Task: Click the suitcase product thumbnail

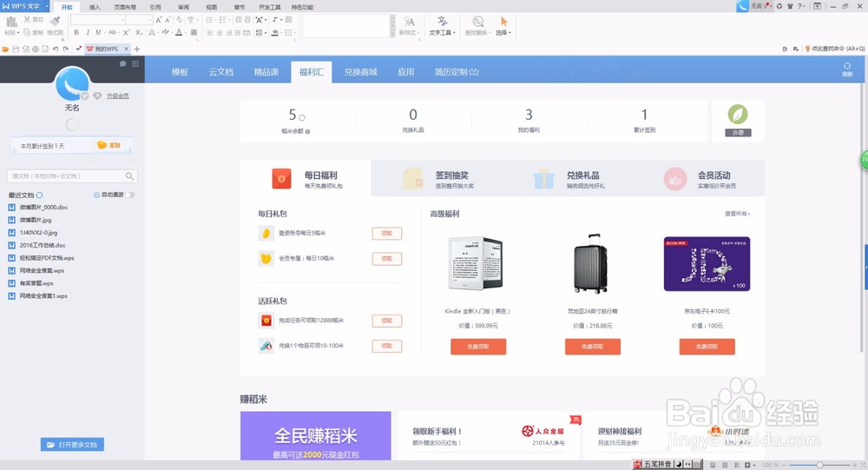Action: coord(590,263)
